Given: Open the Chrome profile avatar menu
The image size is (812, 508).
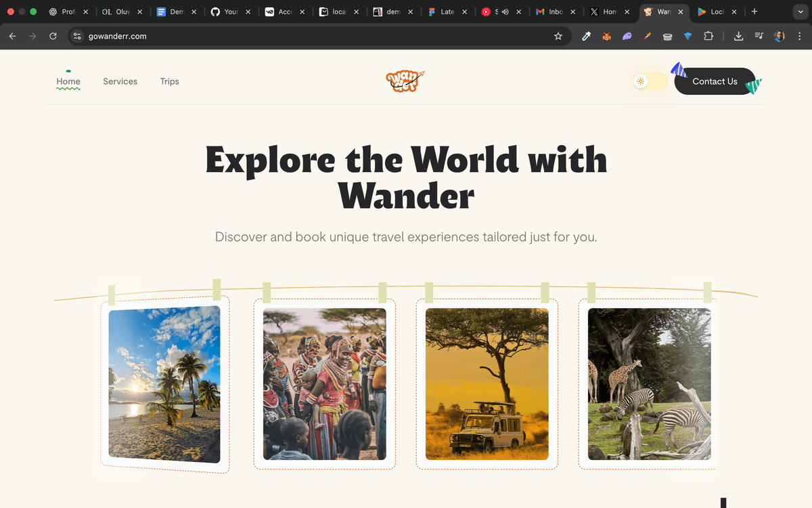Looking at the screenshot, I should point(780,37).
